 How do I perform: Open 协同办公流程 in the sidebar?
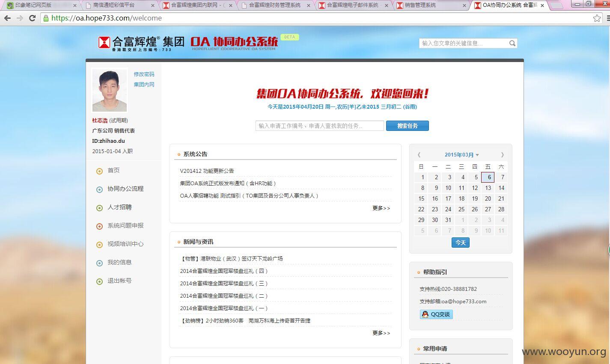coord(125,189)
